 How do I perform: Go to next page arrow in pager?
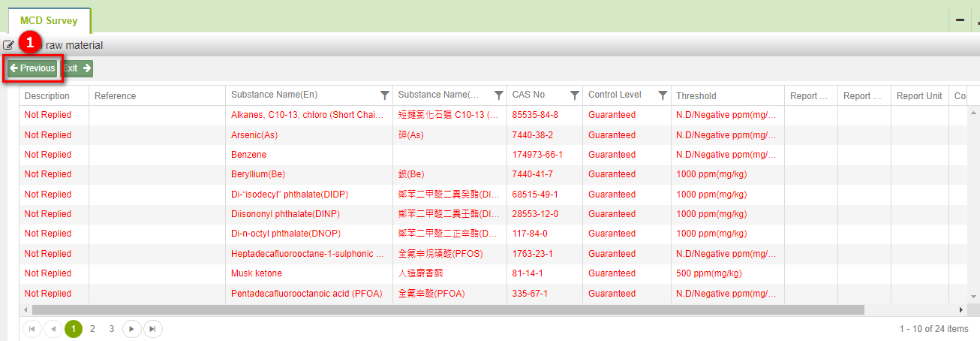(x=131, y=329)
